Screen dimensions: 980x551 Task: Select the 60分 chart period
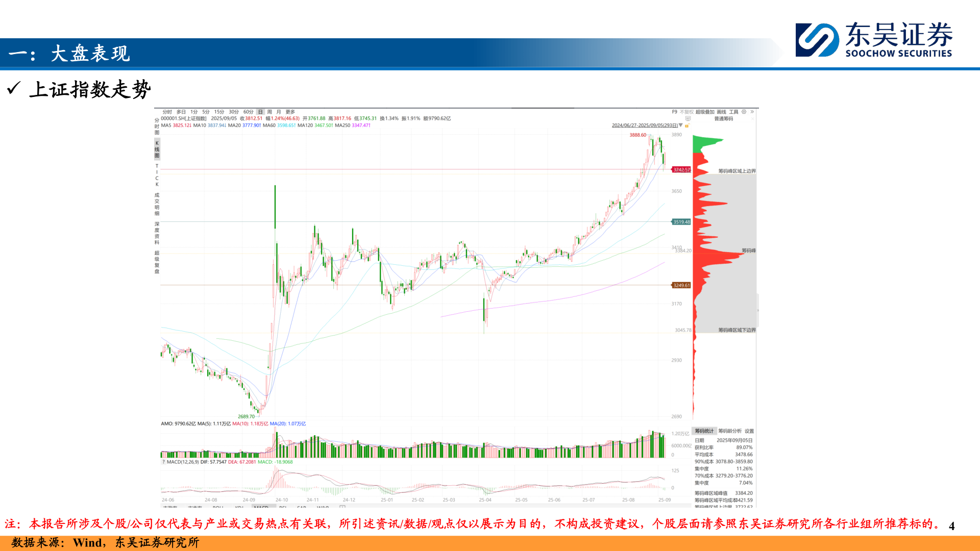(x=248, y=112)
